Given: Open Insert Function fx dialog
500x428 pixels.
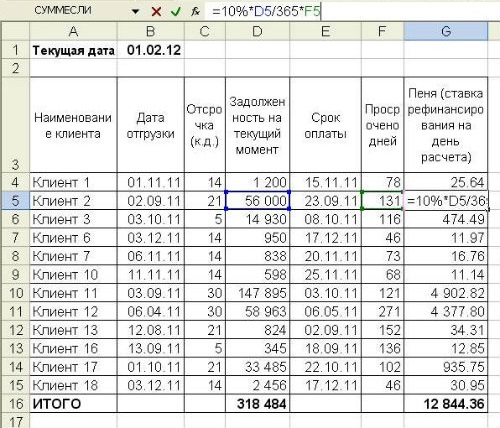Looking at the screenshot, I should (195, 12).
